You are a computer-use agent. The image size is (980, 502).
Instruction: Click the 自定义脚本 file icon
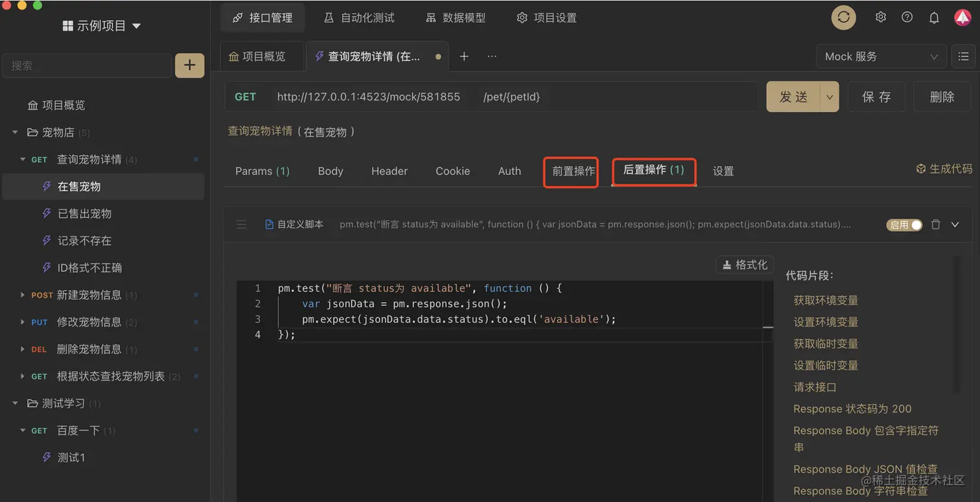270,224
